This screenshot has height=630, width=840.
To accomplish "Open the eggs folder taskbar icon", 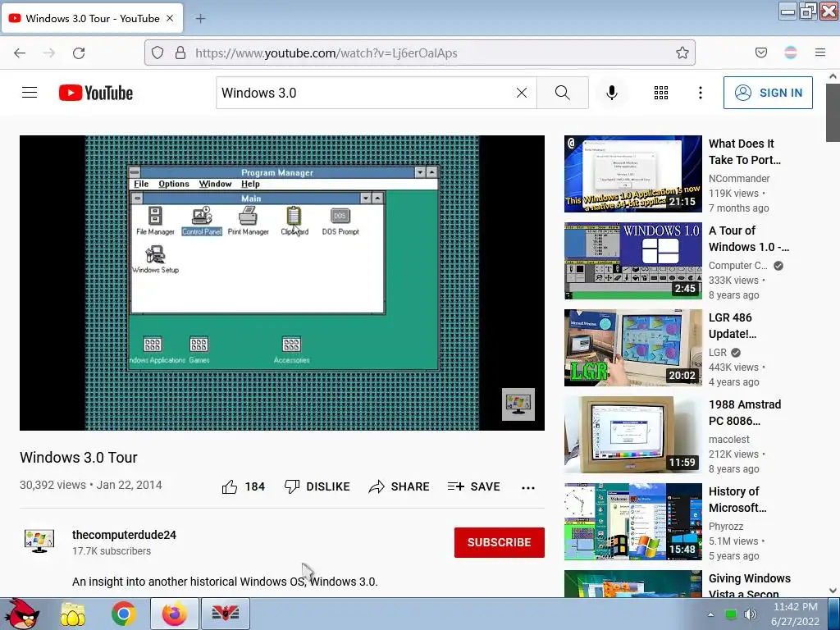I will 73,614.
